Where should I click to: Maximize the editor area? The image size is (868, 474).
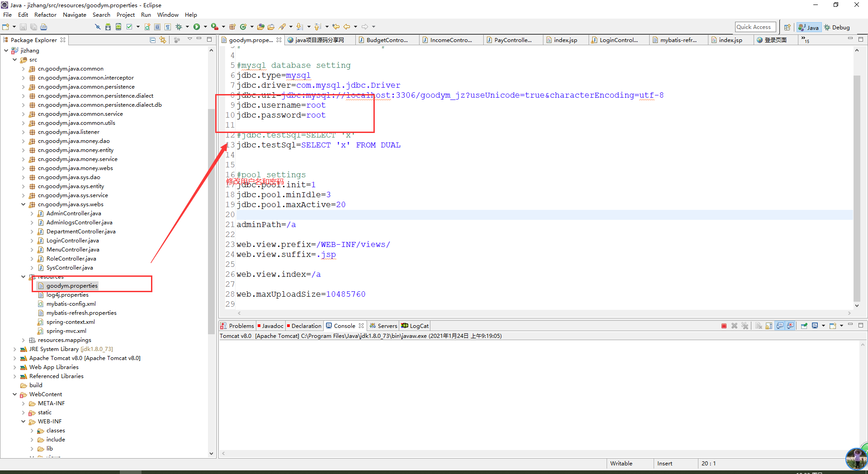[861, 39]
